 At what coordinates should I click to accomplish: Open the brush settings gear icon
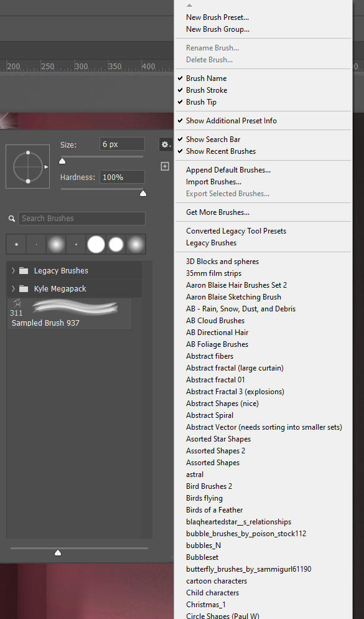click(x=165, y=144)
